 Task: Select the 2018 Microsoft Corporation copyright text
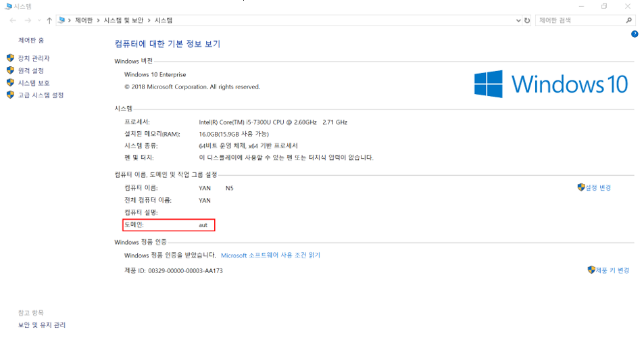pos(192,87)
